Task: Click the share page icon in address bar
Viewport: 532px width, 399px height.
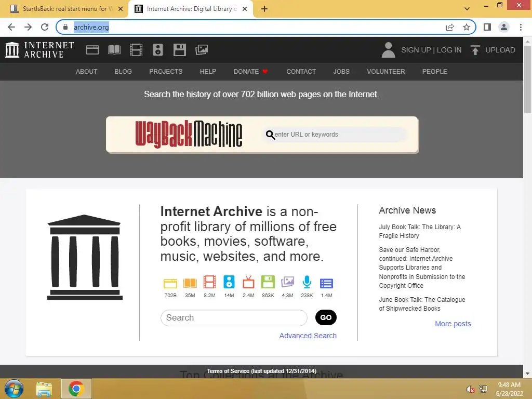Action: click(x=450, y=27)
